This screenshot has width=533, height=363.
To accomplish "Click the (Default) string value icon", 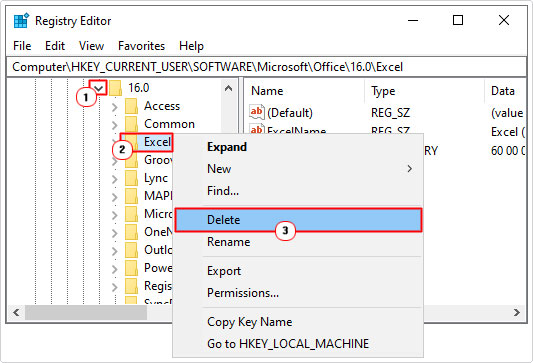I will [257, 112].
